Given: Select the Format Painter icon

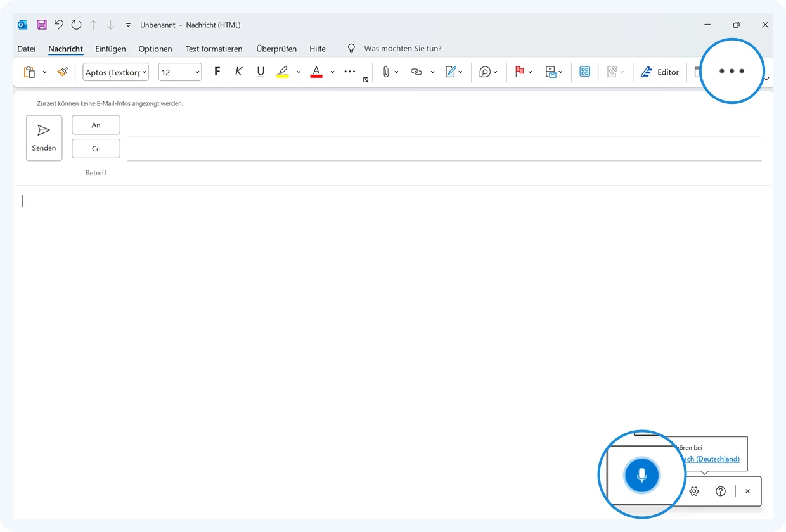Looking at the screenshot, I should tap(61, 72).
